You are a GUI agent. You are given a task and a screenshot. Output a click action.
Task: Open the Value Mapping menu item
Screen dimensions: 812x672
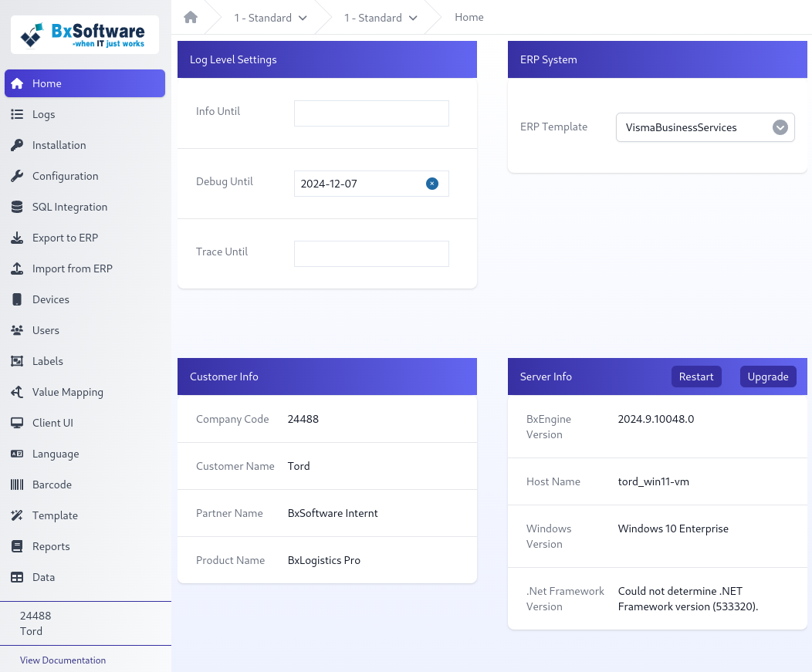[x=67, y=392]
